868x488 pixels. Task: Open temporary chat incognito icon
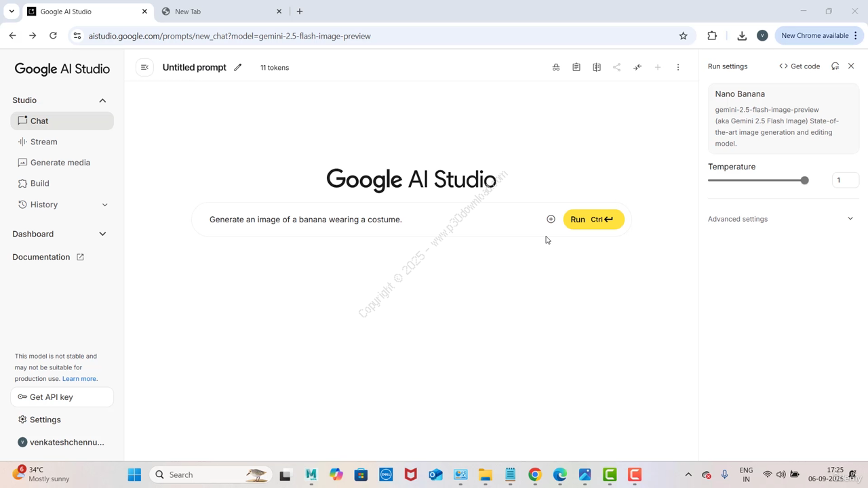tap(556, 67)
